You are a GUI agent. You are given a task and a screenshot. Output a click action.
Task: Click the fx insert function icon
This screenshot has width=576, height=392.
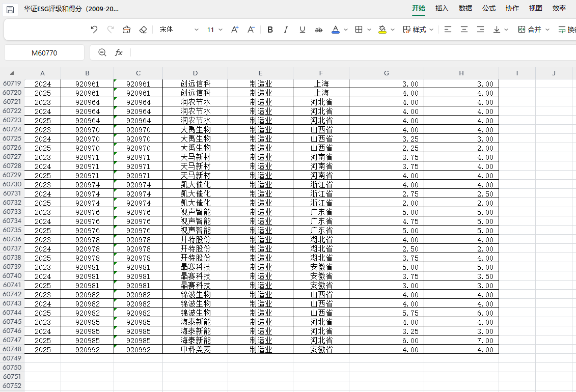coord(119,52)
